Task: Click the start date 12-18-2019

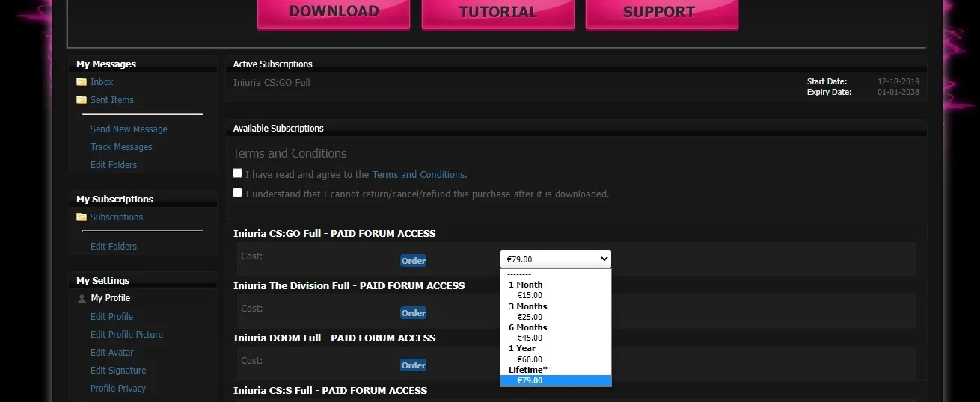Action: coord(898,82)
